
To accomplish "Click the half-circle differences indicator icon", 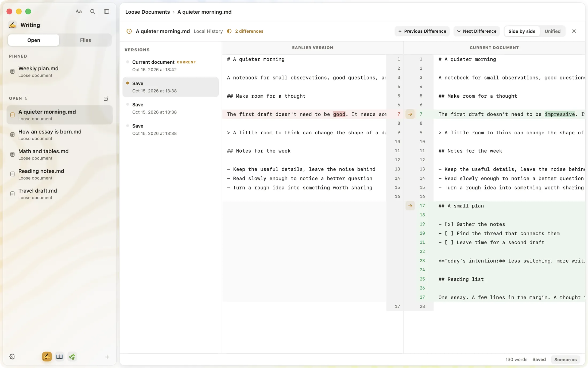I will [229, 31].
